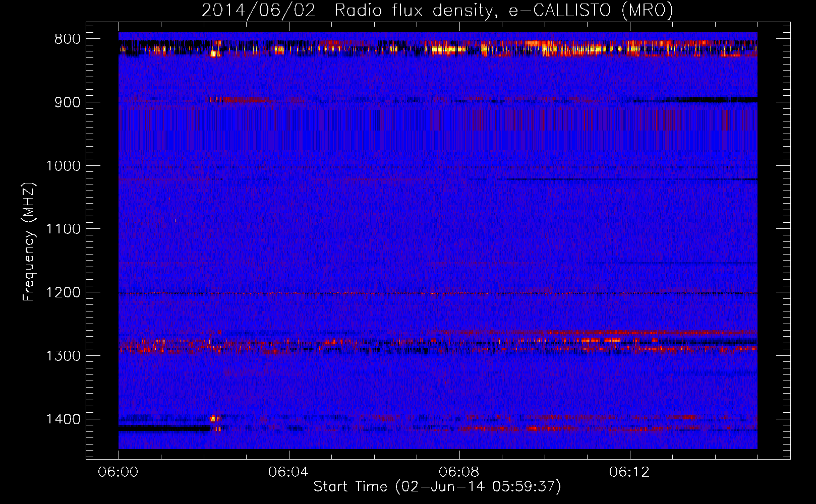Click the 06:00 time axis label
Screen dimensions: 816x504
click(118, 472)
